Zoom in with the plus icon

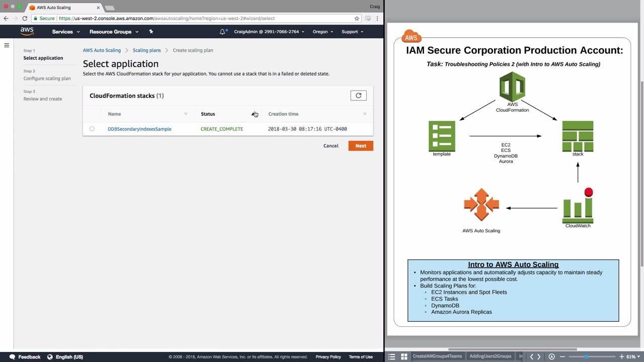(621, 356)
